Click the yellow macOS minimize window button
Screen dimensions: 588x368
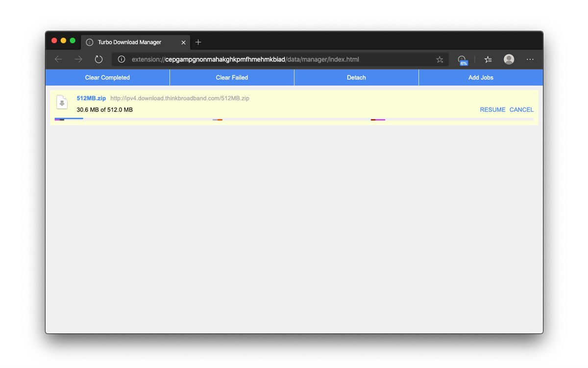point(63,41)
